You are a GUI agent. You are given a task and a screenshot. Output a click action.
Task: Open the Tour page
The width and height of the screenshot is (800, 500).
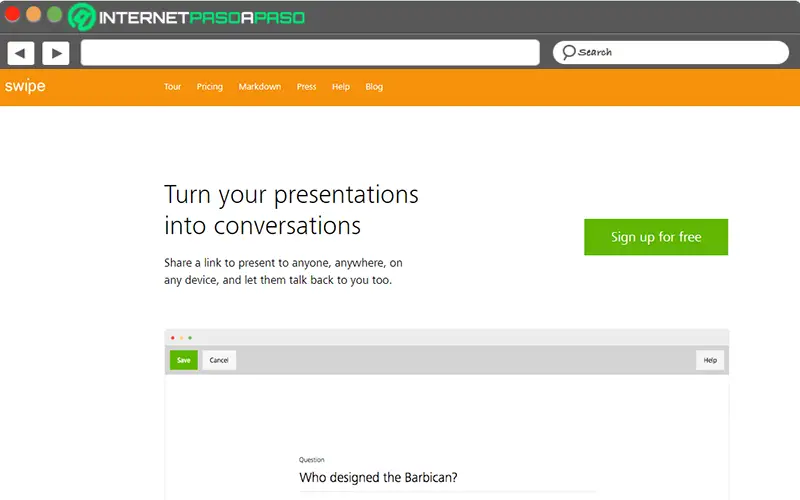172,87
